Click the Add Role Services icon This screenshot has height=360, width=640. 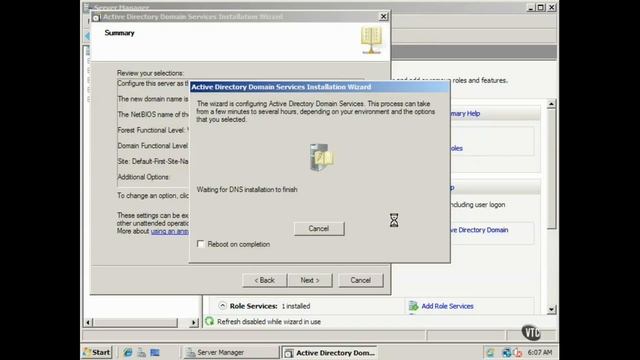tap(413, 306)
